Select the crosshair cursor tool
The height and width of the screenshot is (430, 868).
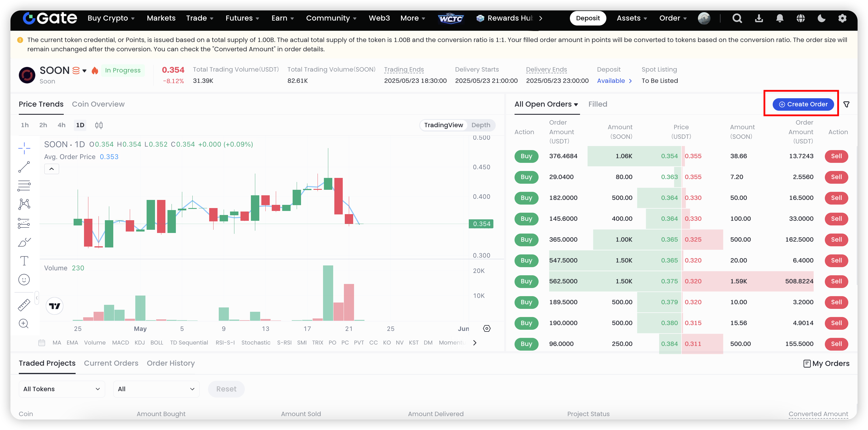(x=24, y=148)
